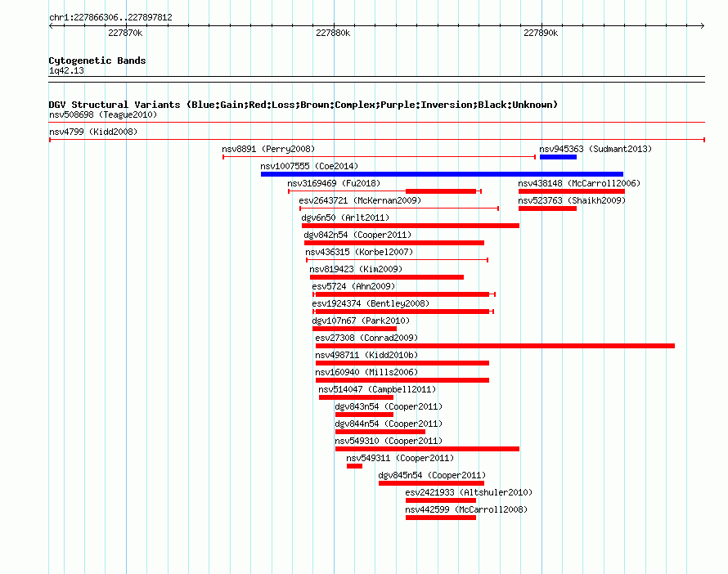Click the red bar under dgv6n50 (Arlt2011)
This screenshot has height=574, width=728.
(411, 226)
